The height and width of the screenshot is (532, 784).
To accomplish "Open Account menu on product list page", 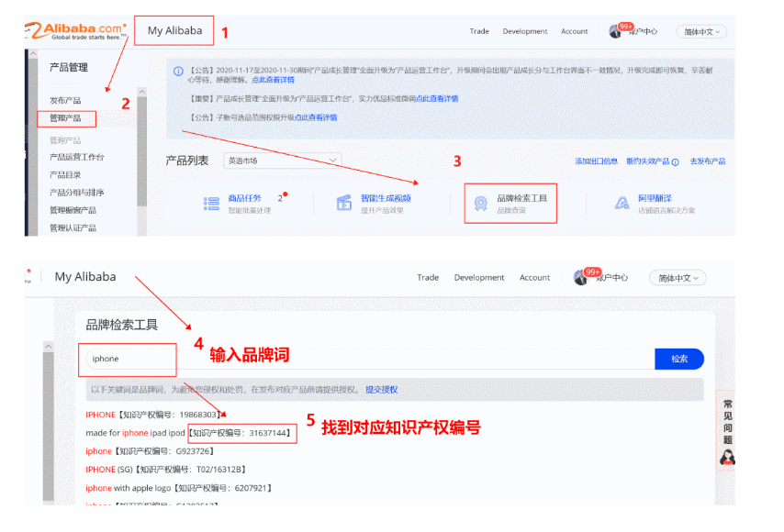I will (x=574, y=31).
